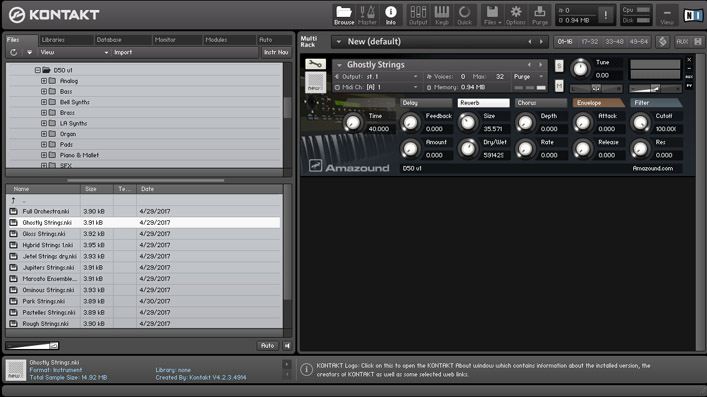The height and width of the screenshot is (397, 707).
Task: Open the View dropdown in browser
Action: click(x=74, y=52)
